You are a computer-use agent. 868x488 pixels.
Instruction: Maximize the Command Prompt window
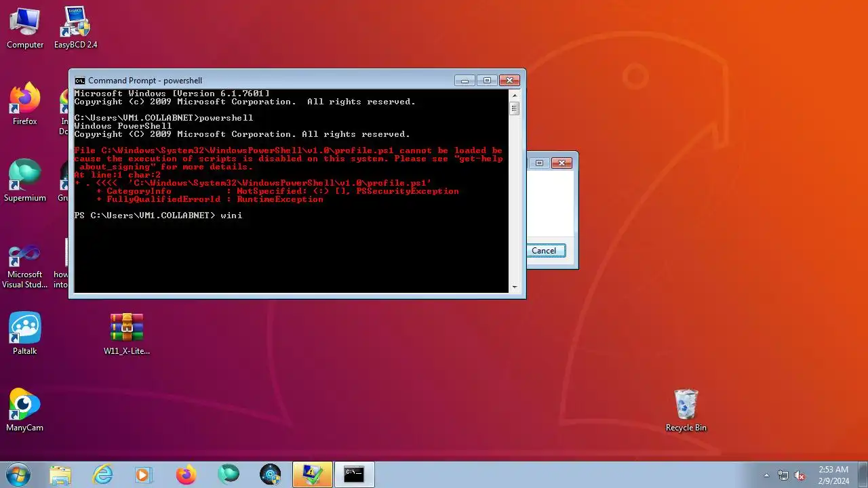click(x=487, y=80)
